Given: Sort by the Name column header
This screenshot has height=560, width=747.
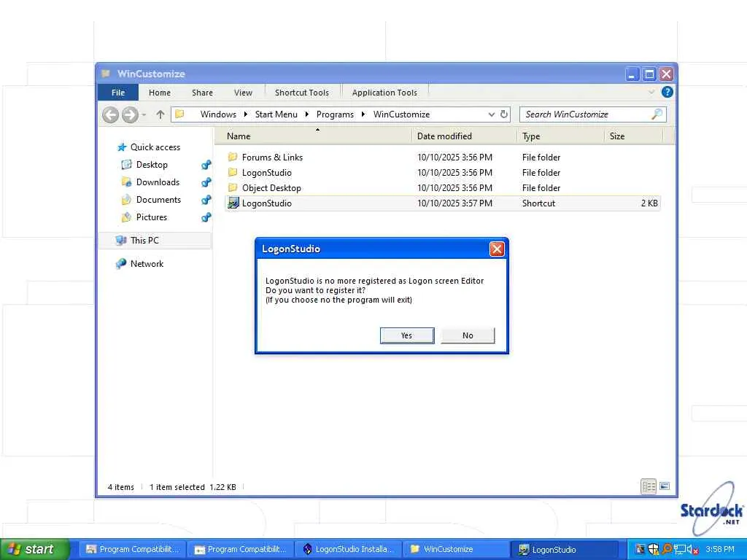Looking at the screenshot, I should click(x=314, y=136).
